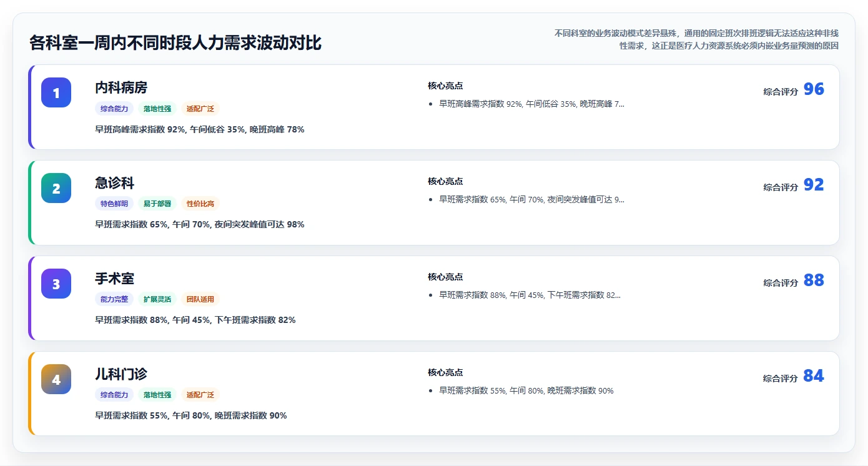868x466 pixels.
Task: Click the page title 各科室一周内不同时段人力需求波动对比
Action: (x=175, y=43)
